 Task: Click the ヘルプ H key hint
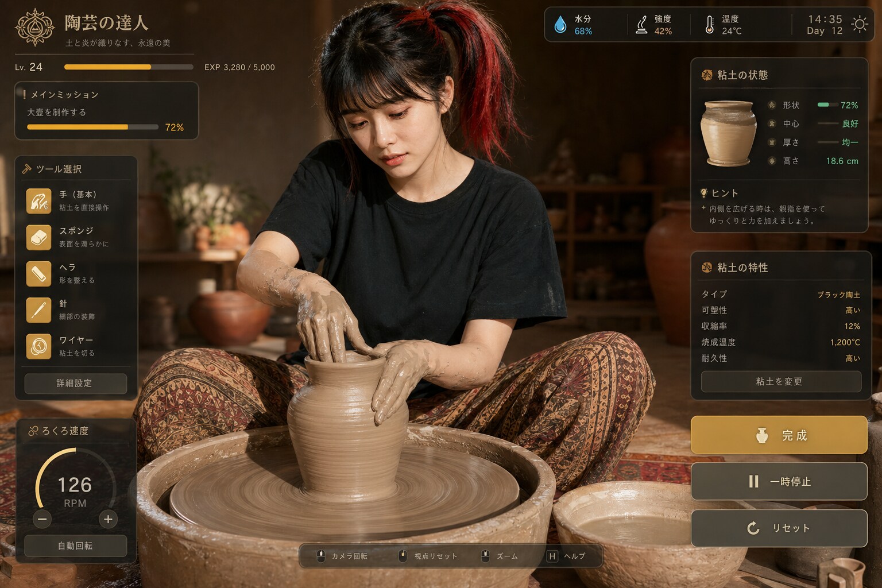566,556
